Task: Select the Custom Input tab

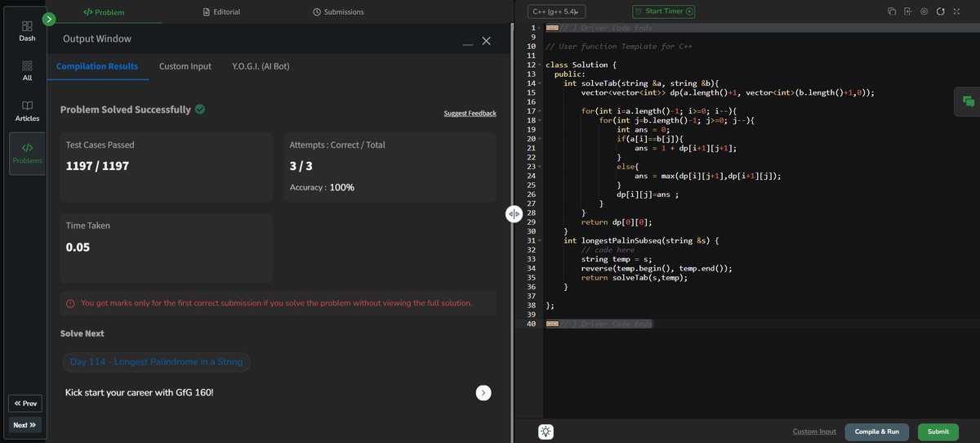Action: (x=185, y=66)
